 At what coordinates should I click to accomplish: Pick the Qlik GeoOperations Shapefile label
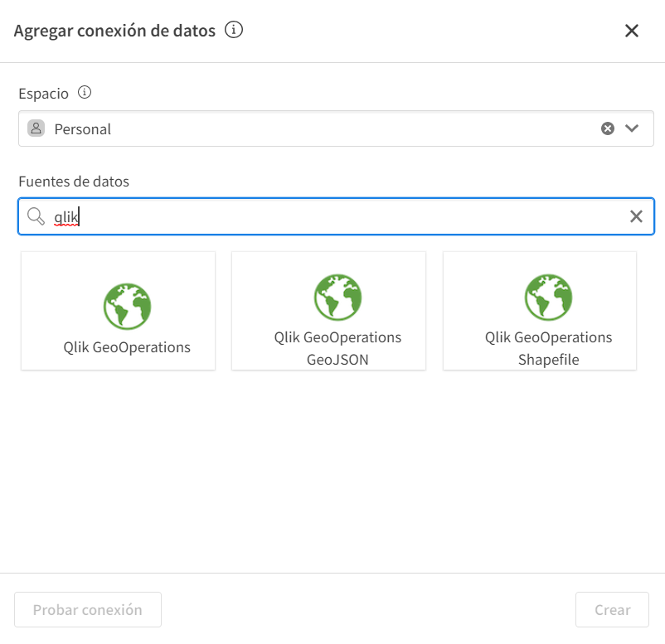[x=548, y=348]
